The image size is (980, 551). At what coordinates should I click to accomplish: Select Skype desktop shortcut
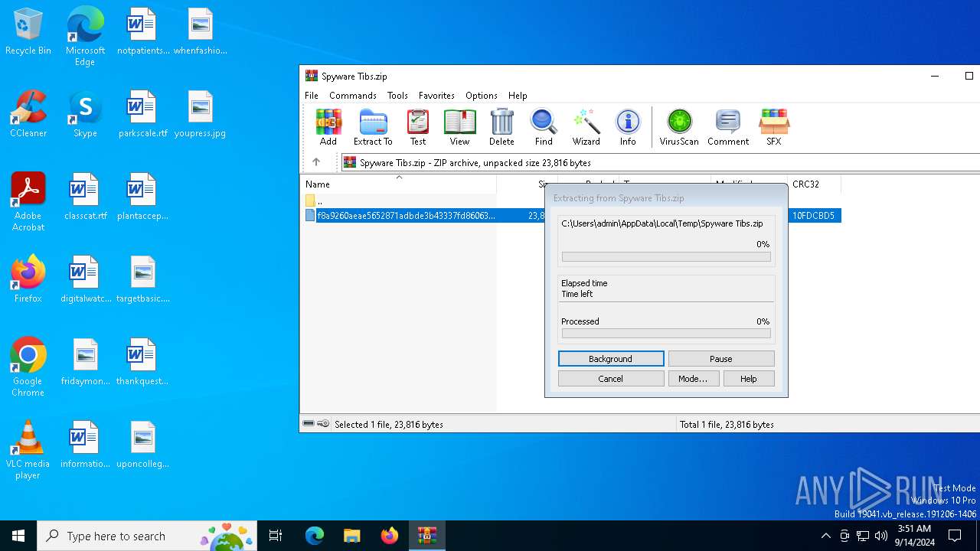85,115
